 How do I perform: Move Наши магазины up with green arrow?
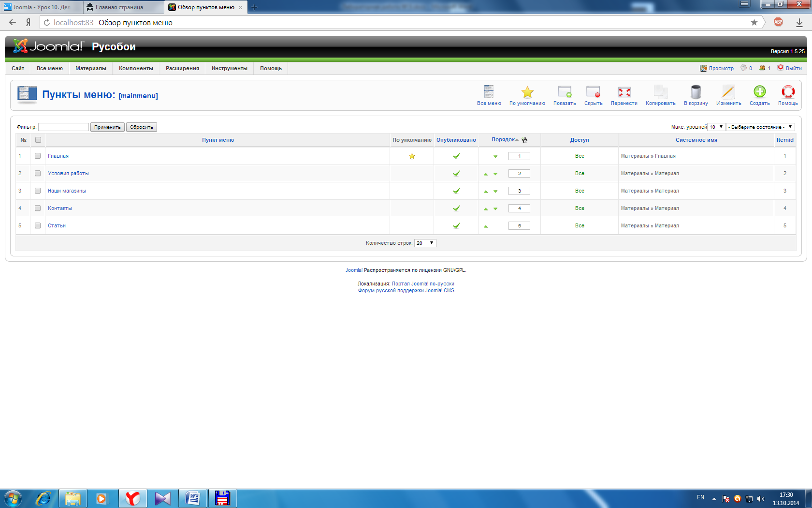click(x=486, y=191)
